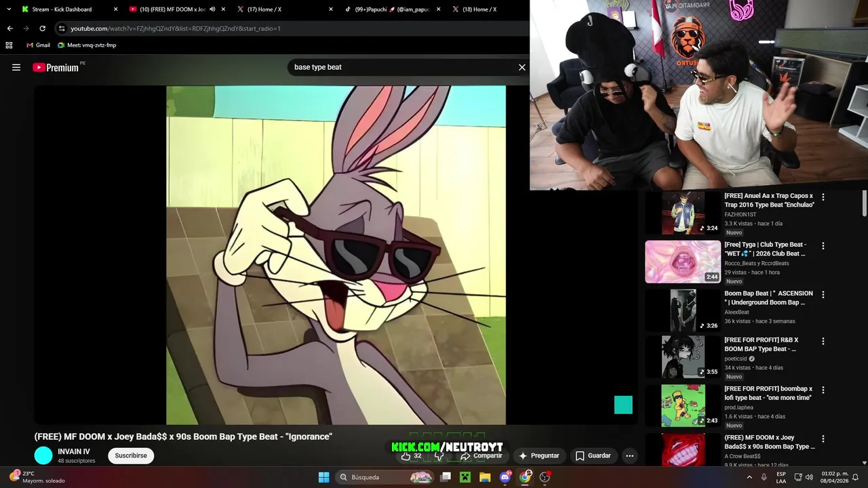Click poeticsid channel name
Image resolution: width=868 pixels, height=488 pixels.
coord(735,359)
